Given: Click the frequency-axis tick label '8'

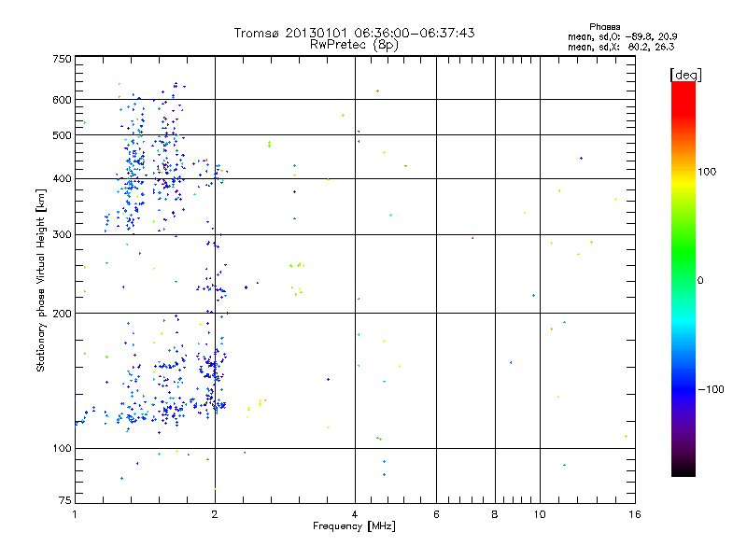Looking at the screenshot, I should click(495, 514).
